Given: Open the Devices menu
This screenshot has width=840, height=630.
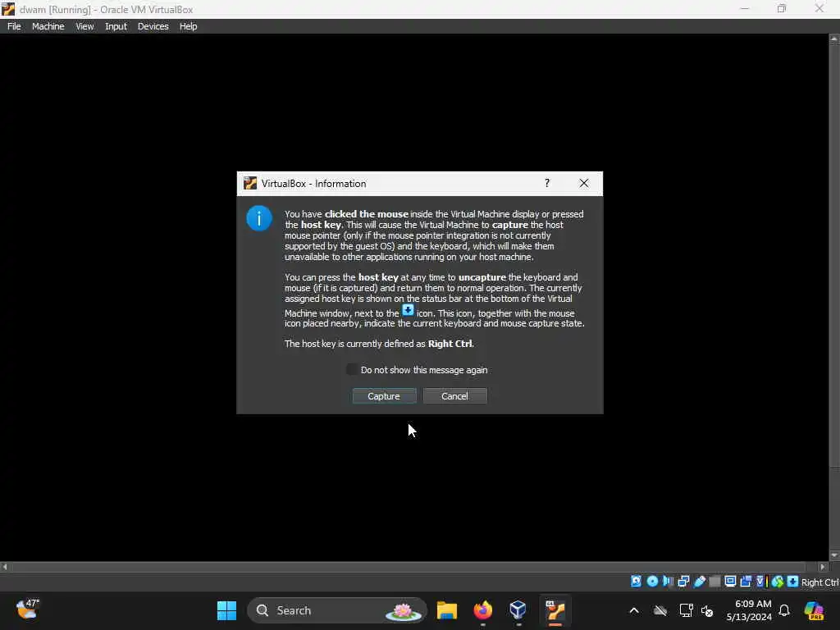Looking at the screenshot, I should [153, 26].
